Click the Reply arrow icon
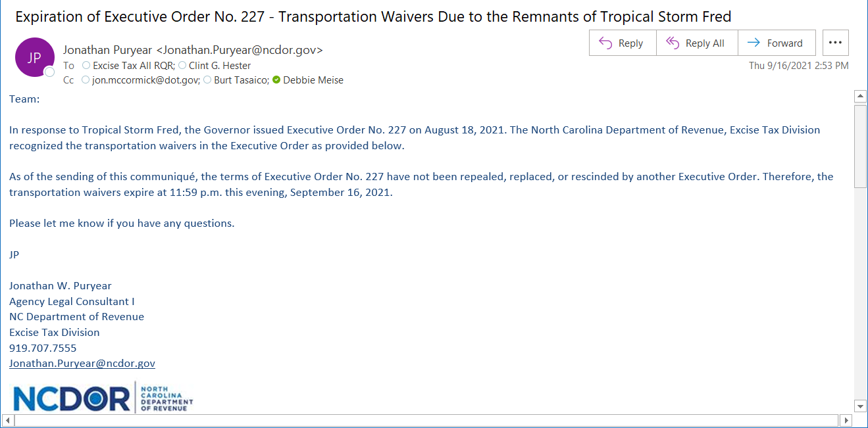This screenshot has width=868, height=428. (x=605, y=43)
